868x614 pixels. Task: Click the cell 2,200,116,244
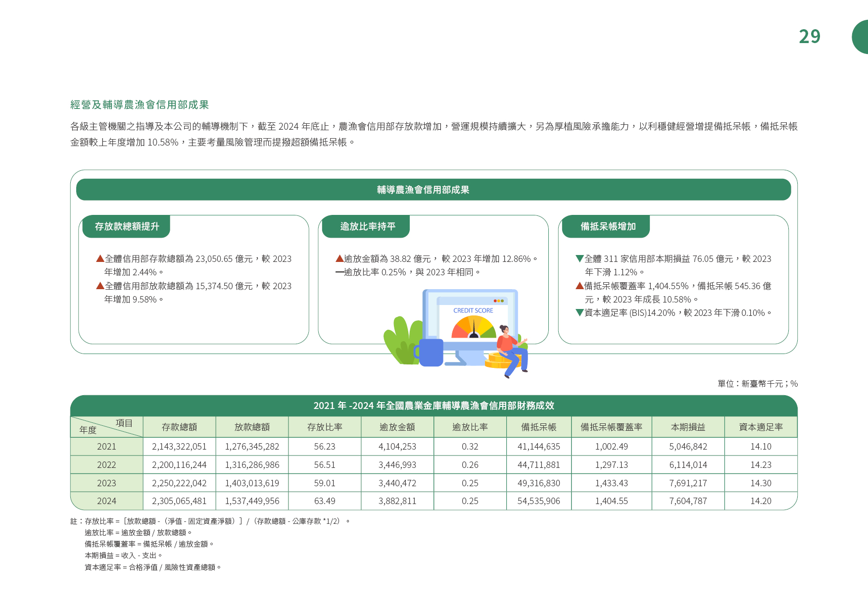coord(179,465)
